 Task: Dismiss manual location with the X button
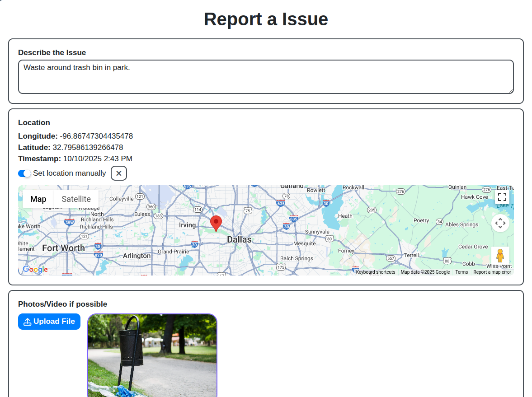118,173
